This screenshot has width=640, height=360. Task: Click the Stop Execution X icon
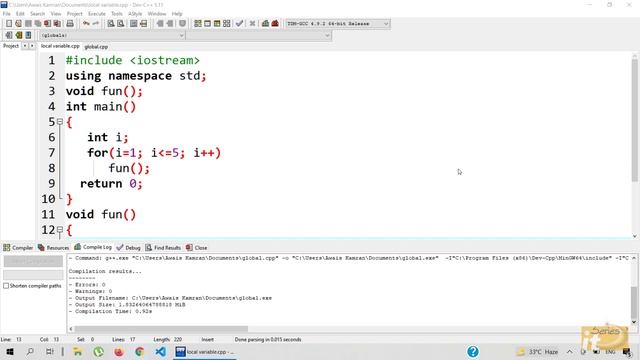pyautogui.click(x=252, y=24)
